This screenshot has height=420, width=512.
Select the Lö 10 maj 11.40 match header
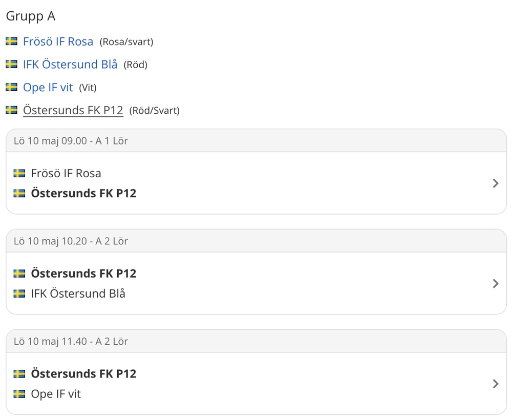(x=257, y=341)
